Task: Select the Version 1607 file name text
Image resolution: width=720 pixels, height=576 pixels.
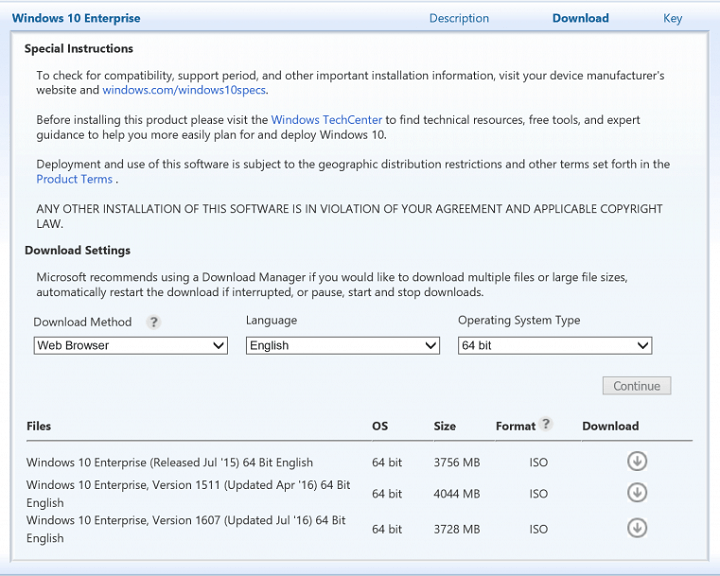Action: (186, 529)
